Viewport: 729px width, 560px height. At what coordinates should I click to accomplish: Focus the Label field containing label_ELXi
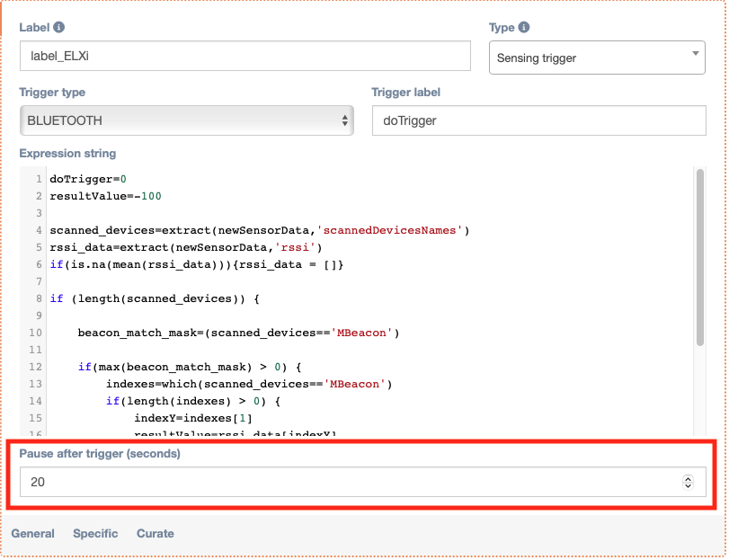tap(244, 56)
